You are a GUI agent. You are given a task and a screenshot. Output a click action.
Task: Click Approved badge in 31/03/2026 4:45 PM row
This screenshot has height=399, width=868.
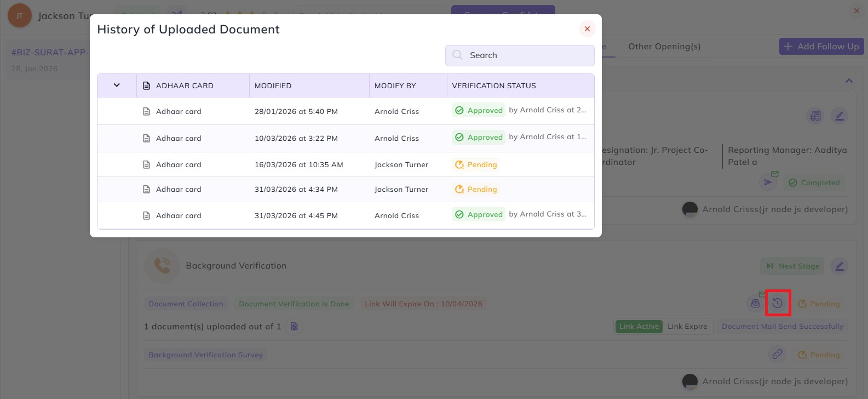point(479,214)
